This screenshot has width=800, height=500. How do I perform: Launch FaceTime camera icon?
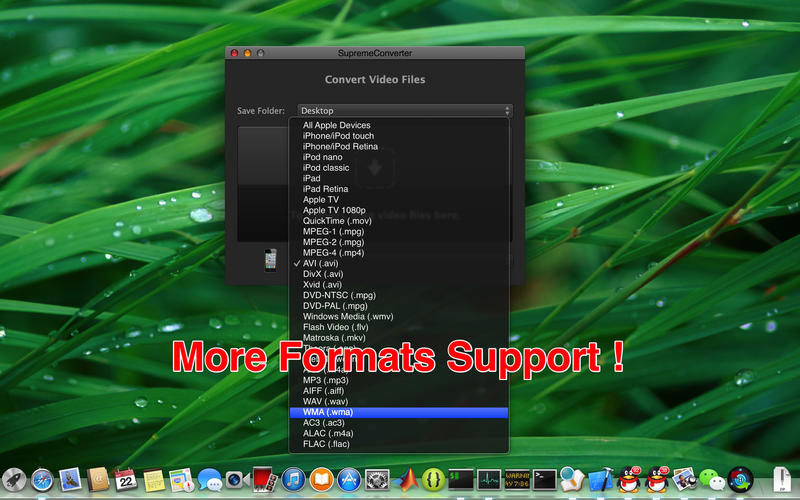[237, 480]
